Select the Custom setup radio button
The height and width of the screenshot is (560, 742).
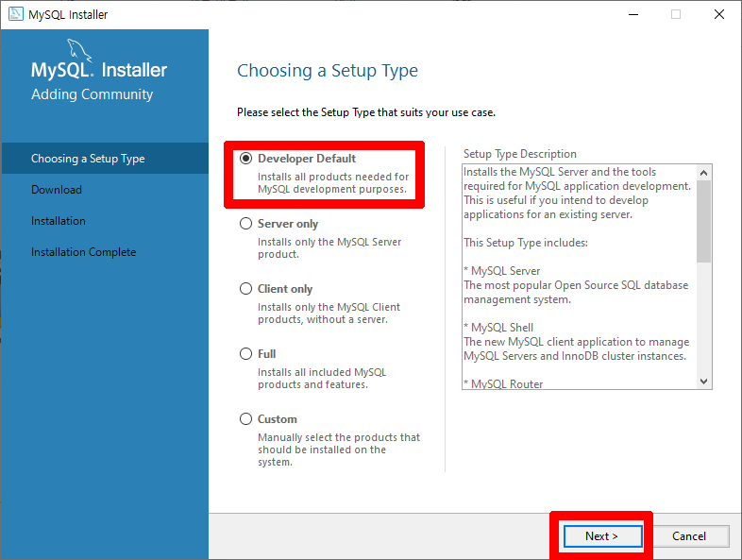[245, 419]
